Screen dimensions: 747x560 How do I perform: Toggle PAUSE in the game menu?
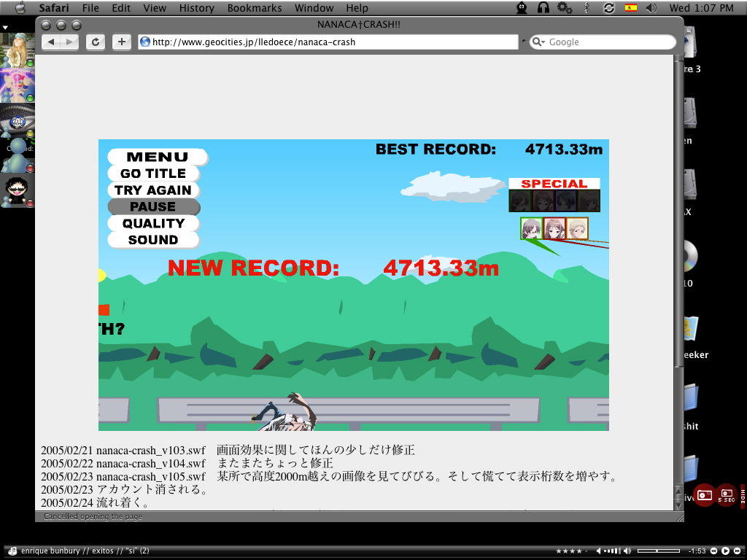tap(153, 206)
